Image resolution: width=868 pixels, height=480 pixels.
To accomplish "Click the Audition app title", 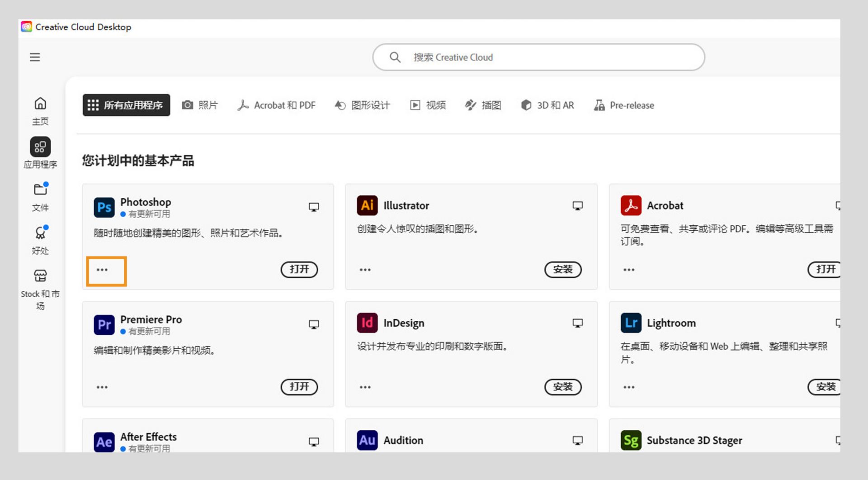I will 403,440.
